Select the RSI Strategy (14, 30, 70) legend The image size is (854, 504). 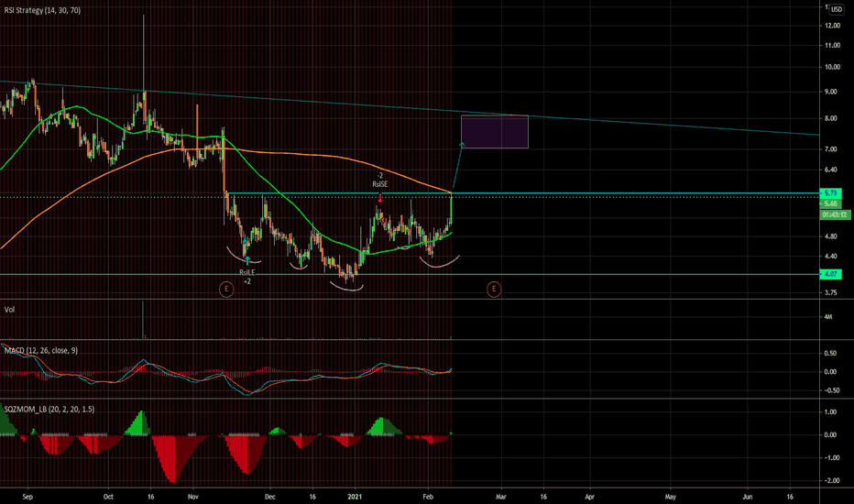point(42,10)
